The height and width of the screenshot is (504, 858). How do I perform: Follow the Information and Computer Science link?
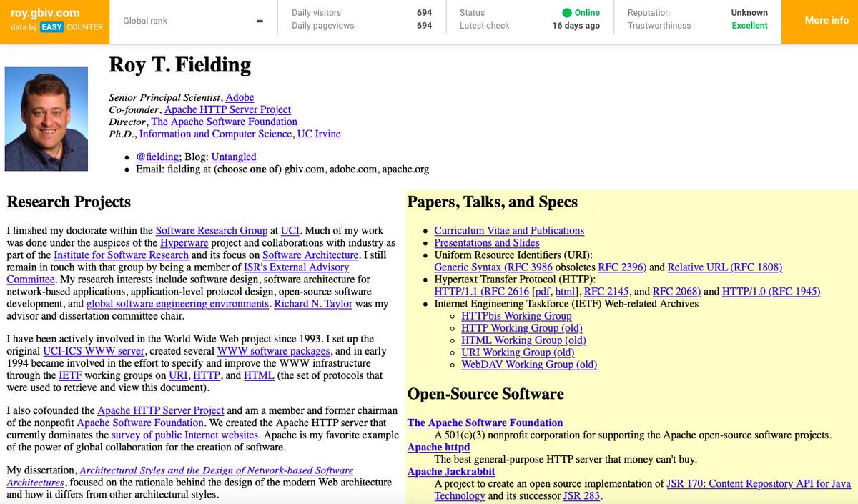click(215, 134)
